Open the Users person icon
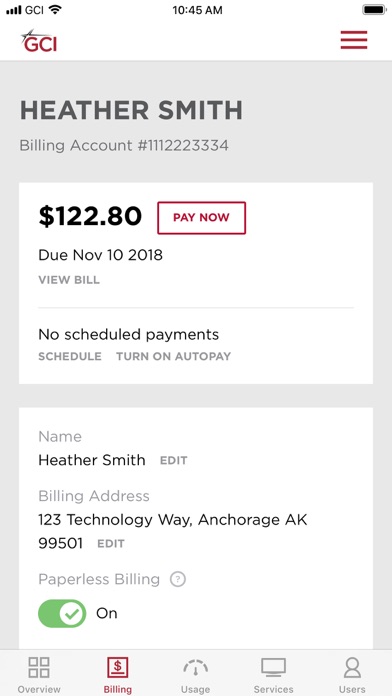Viewport: 392px width, 696px height. (x=352, y=668)
